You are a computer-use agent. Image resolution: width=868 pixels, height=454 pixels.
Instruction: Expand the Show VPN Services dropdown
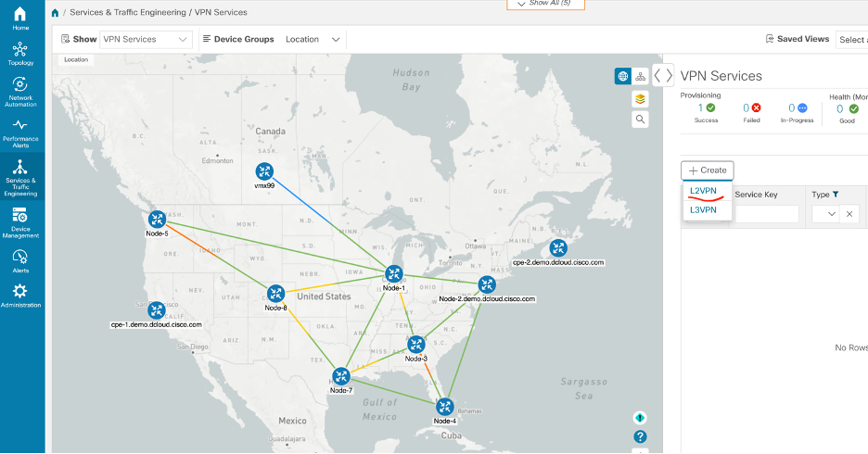pyautogui.click(x=146, y=39)
